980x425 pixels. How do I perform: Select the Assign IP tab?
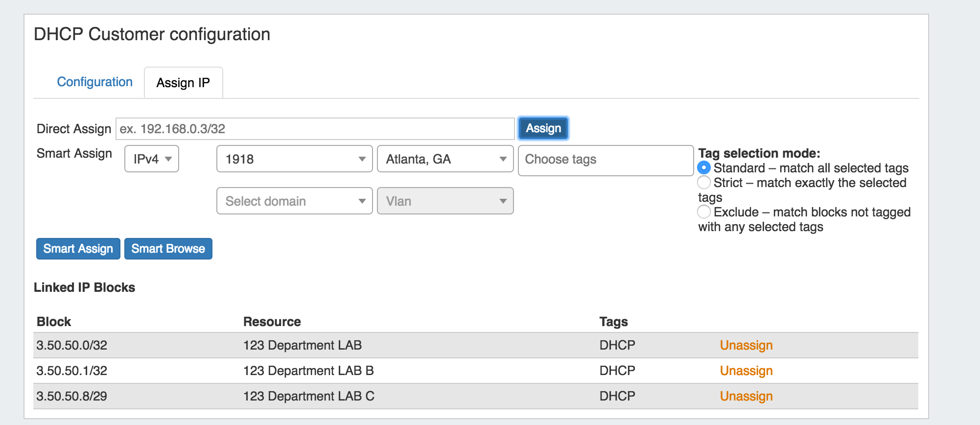[x=183, y=83]
